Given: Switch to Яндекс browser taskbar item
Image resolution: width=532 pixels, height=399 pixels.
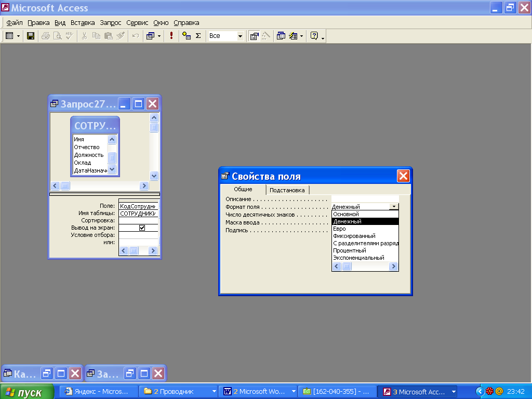Looking at the screenshot, I should tap(99, 392).
